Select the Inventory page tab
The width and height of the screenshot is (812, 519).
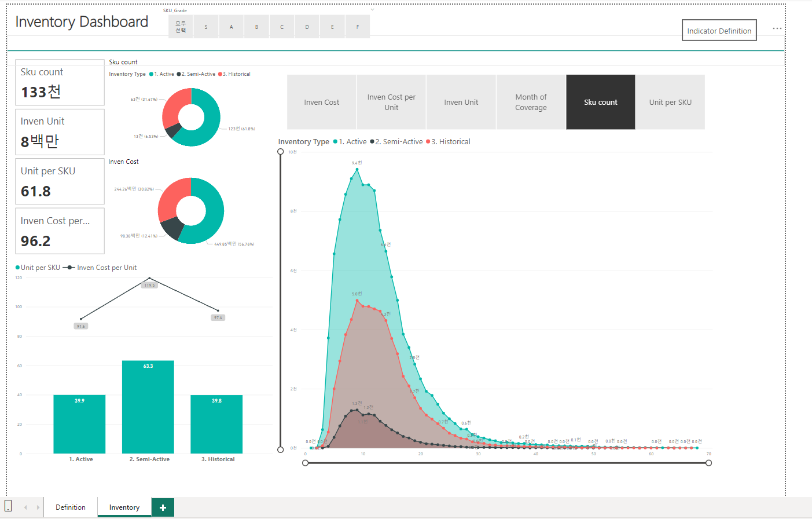pos(124,507)
